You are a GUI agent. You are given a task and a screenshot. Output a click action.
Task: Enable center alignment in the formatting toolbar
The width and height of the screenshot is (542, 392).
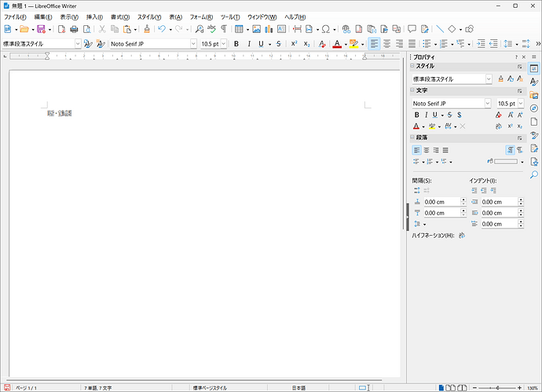click(387, 44)
